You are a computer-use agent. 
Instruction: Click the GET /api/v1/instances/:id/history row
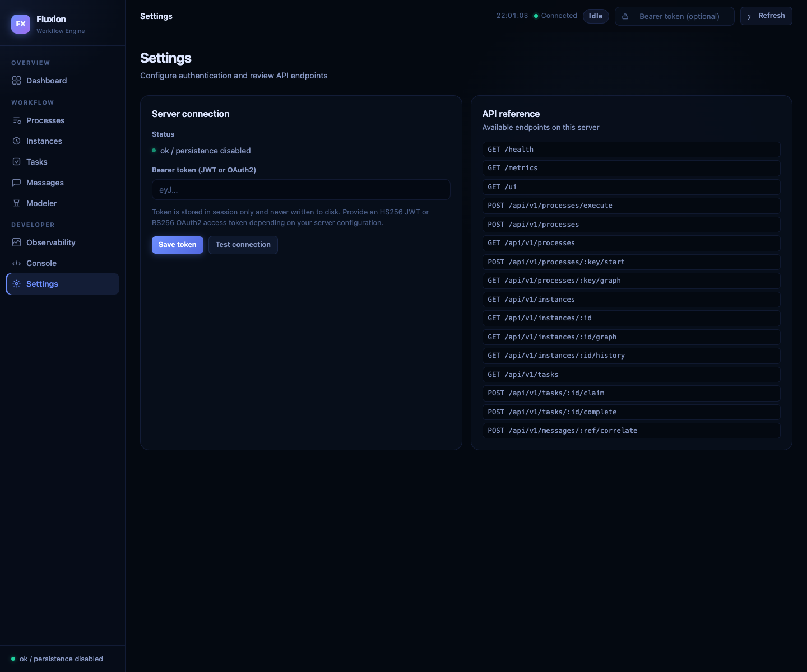632,356
